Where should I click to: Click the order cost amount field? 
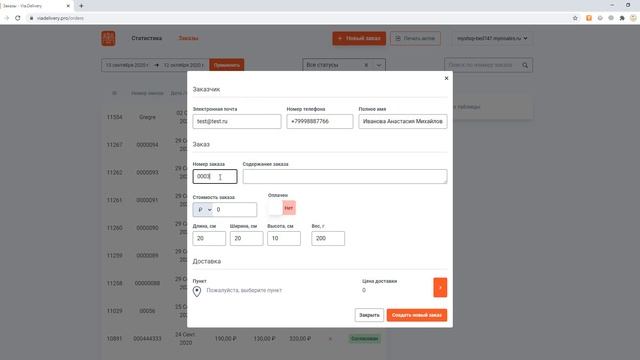coord(235,209)
